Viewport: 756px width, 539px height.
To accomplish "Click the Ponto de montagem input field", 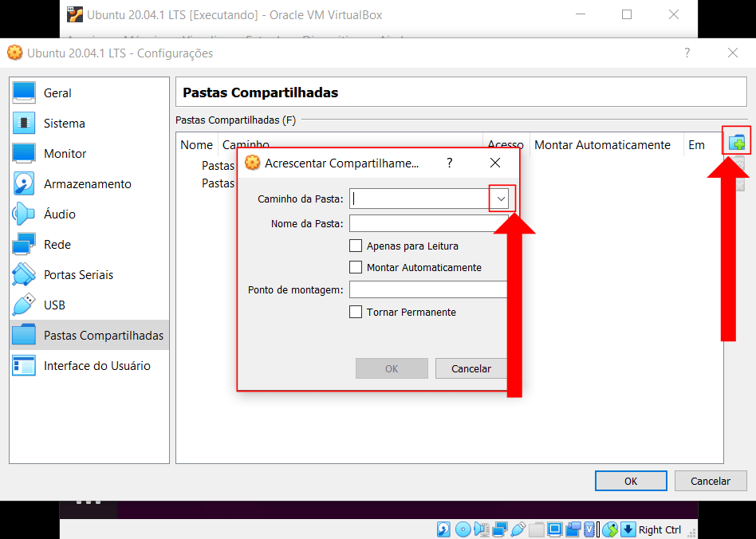I will click(428, 289).
